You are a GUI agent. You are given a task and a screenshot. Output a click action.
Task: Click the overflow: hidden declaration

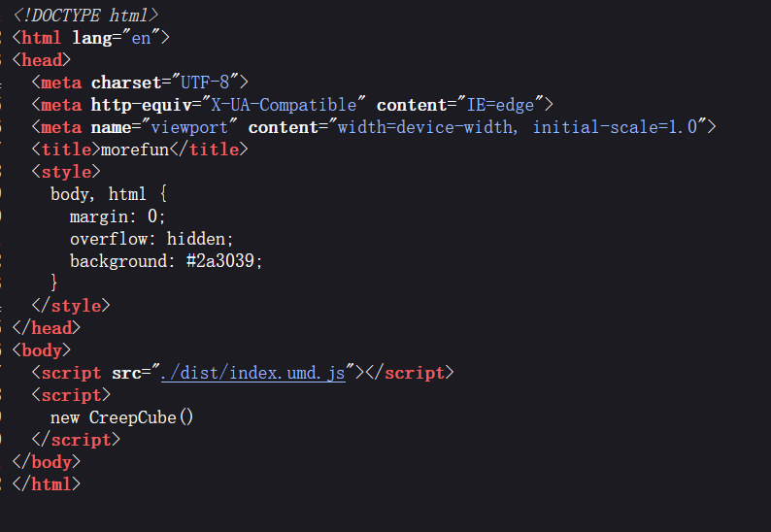(x=151, y=239)
